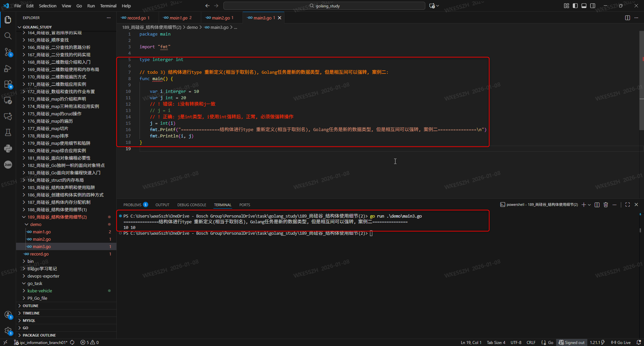
Task: Open the Manage gear menu
Action: [8, 331]
